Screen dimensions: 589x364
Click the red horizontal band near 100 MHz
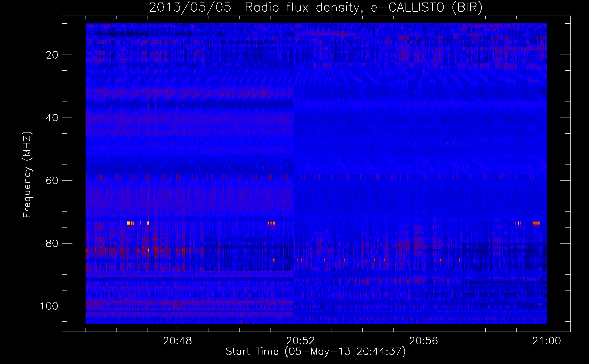tap(190, 302)
